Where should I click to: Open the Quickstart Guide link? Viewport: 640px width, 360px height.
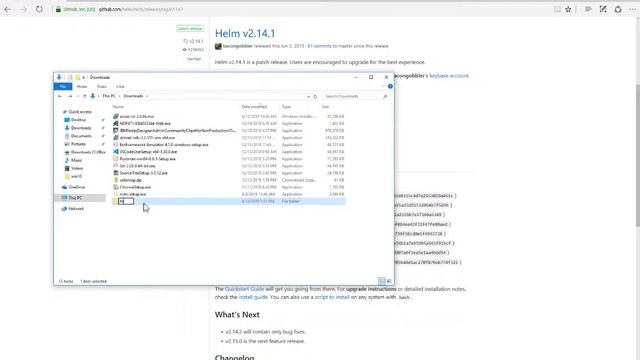(244, 289)
